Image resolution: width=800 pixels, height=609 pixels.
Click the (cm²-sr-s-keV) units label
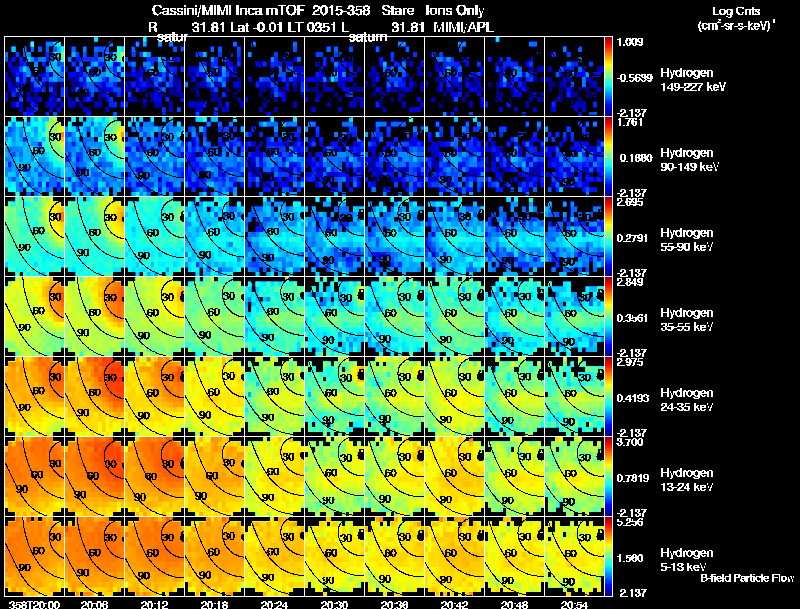[736, 25]
